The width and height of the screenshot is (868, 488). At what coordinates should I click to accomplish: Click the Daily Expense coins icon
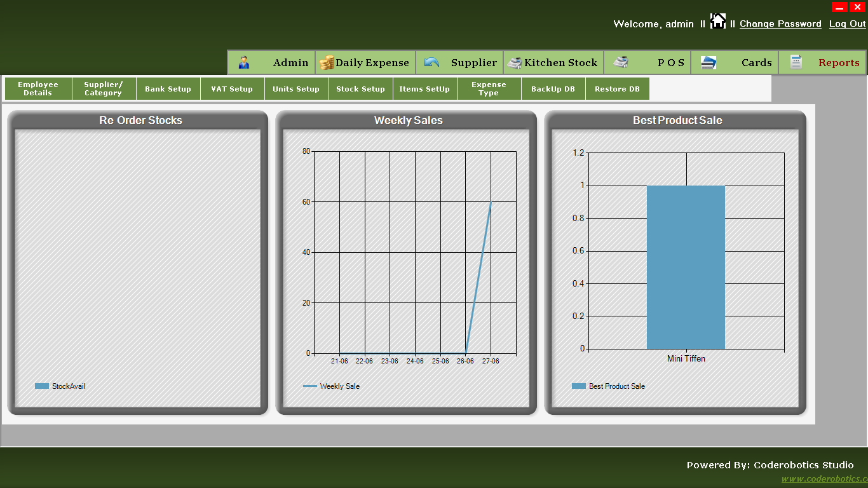click(x=327, y=62)
